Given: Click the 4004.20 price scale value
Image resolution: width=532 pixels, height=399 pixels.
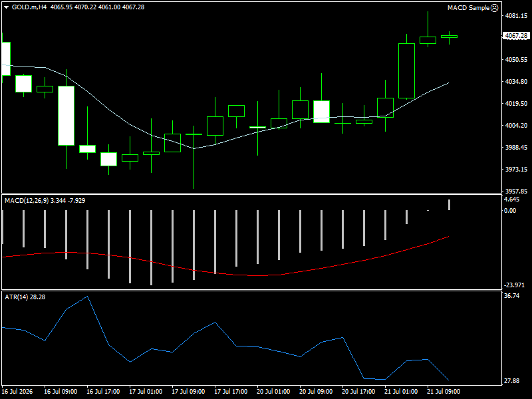Looking at the screenshot, I should coord(516,125).
